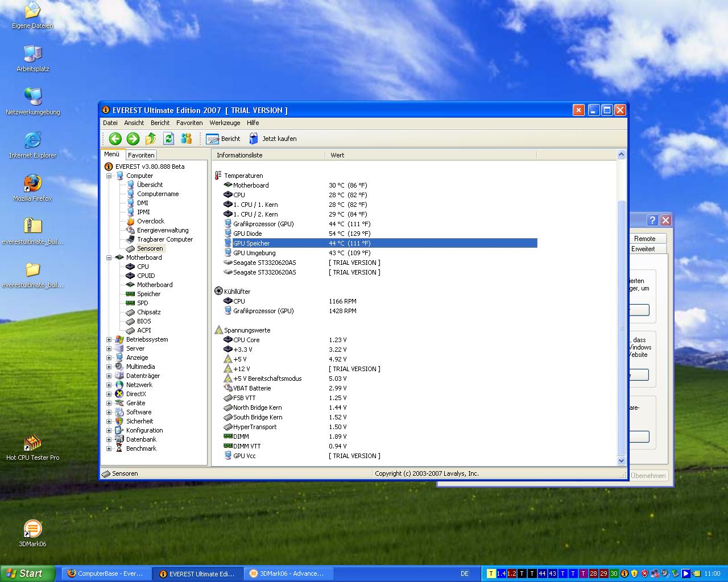Open the Bericht menu
The image size is (728, 582).
tap(160, 123)
